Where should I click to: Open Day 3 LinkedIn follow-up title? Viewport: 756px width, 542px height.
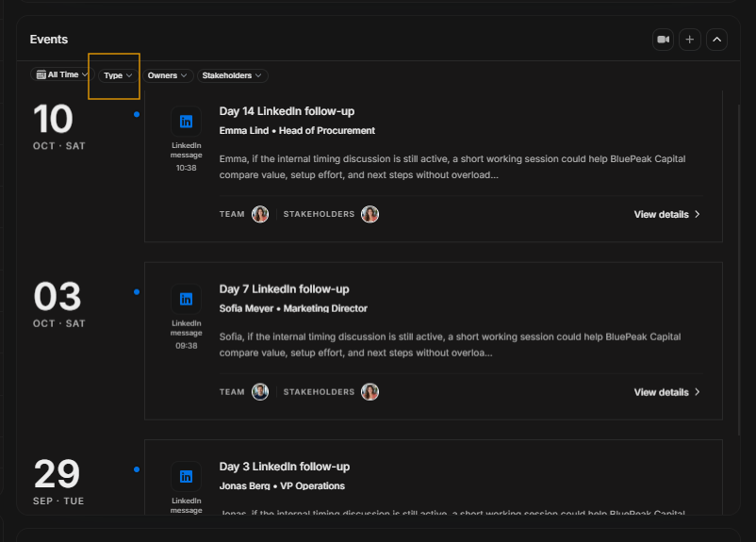pyautogui.click(x=285, y=467)
